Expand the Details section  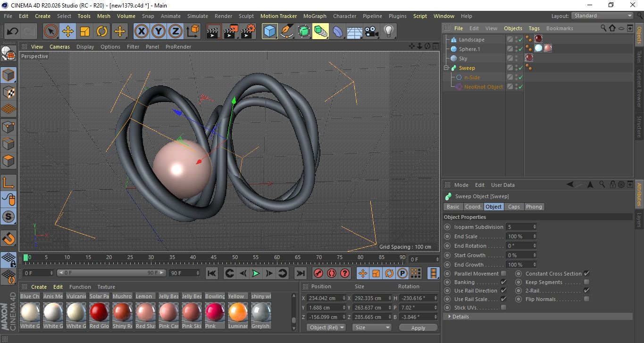tap(537, 317)
